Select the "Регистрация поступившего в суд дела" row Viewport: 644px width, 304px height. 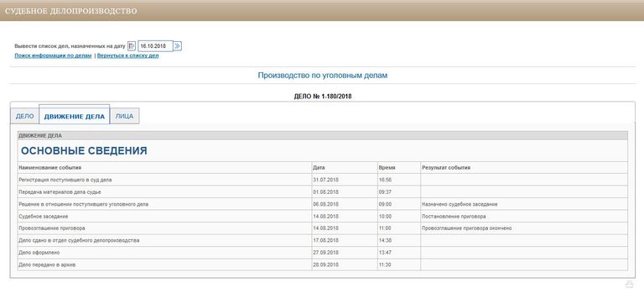(322, 180)
